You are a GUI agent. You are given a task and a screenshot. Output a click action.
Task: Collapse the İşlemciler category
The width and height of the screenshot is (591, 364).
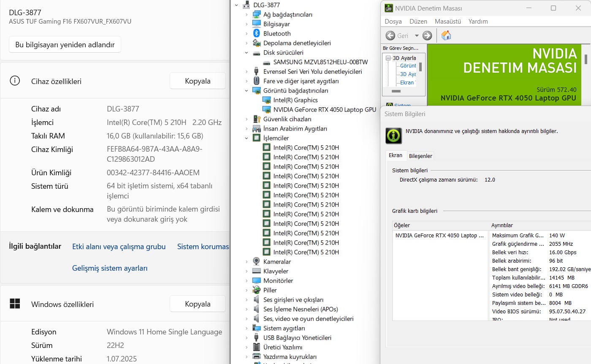pyautogui.click(x=247, y=138)
